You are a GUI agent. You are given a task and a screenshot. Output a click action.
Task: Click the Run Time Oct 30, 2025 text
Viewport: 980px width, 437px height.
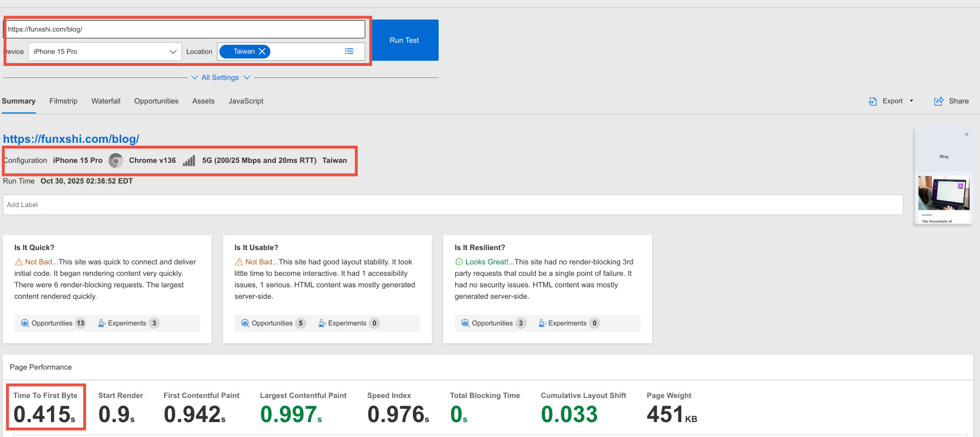tap(68, 181)
